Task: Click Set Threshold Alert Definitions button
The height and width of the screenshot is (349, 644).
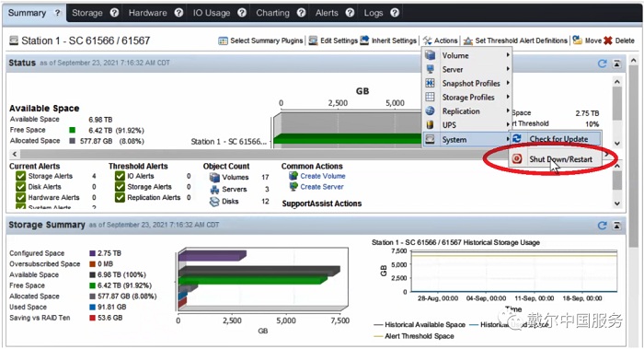Action: [515, 41]
